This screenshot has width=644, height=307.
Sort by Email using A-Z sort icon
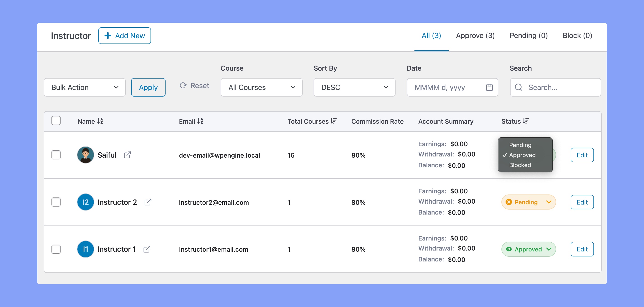pos(200,121)
